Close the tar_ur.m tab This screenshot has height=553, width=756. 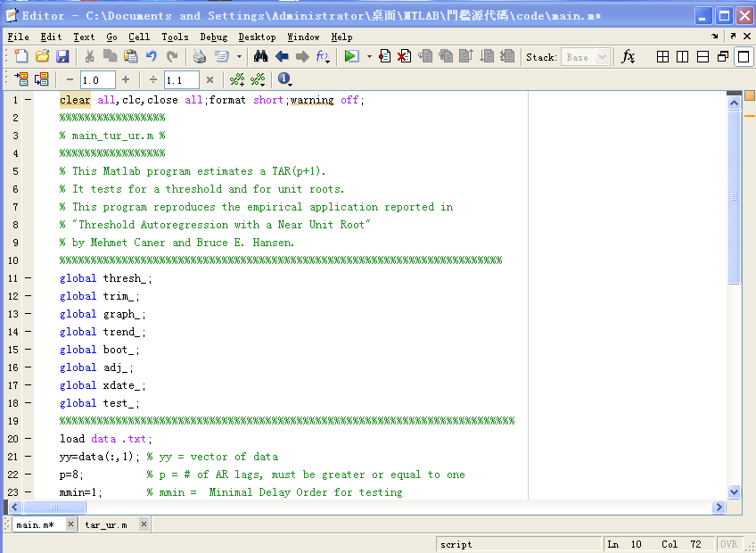(144, 524)
